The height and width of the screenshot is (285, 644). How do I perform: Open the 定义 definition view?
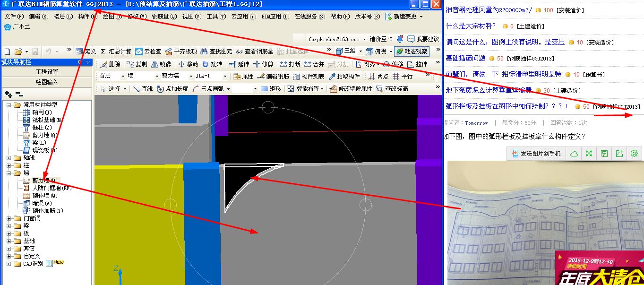tap(86, 52)
